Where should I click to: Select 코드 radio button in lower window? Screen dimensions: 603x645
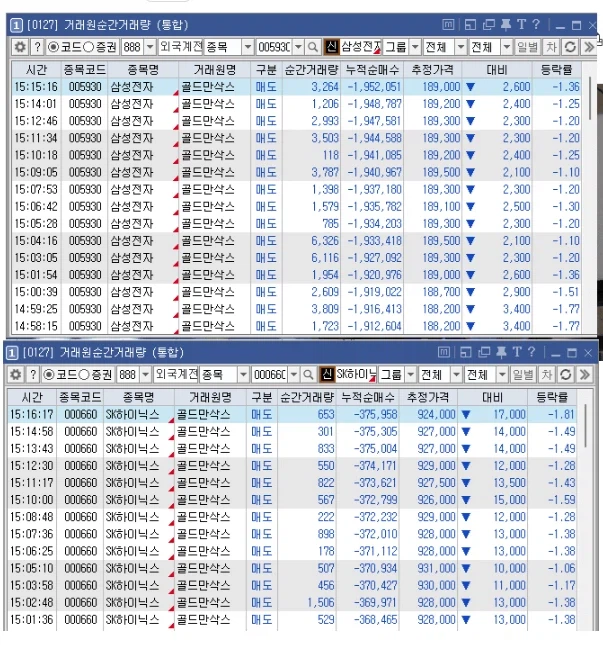(49, 374)
